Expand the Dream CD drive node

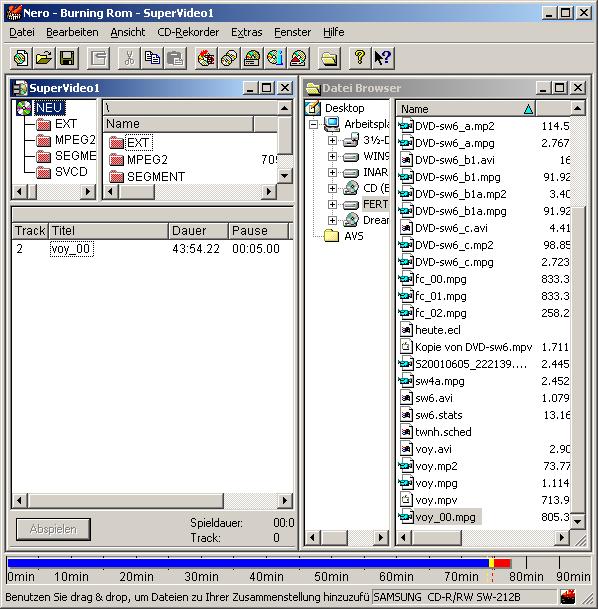click(332, 220)
